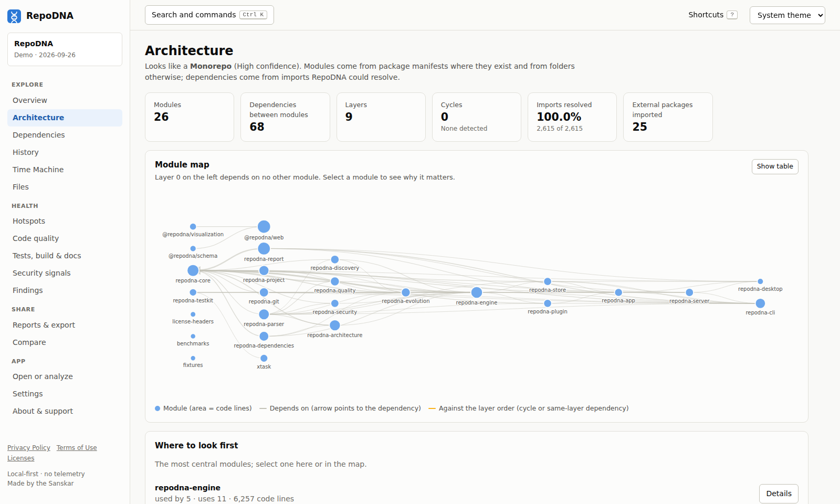The image size is (840, 504).
Task: Select the repodna-app module node
Action: click(x=618, y=292)
